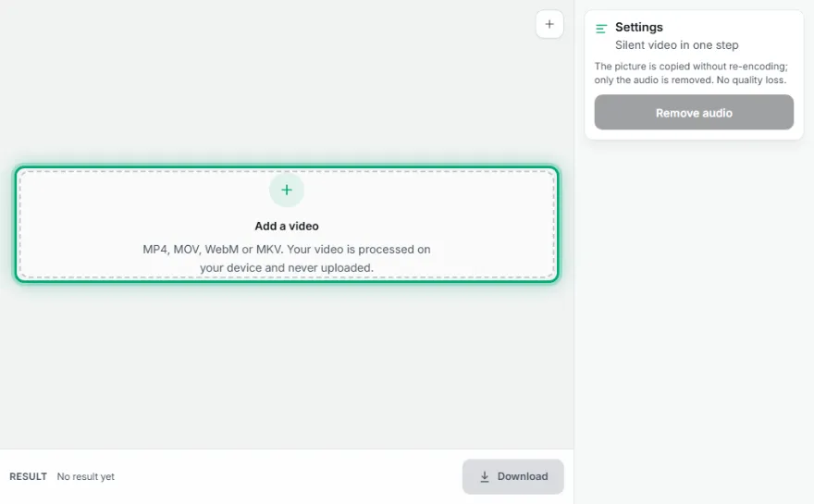The width and height of the screenshot is (814, 504).
Task: Click the RESULT label
Action: tap(28, 476)
